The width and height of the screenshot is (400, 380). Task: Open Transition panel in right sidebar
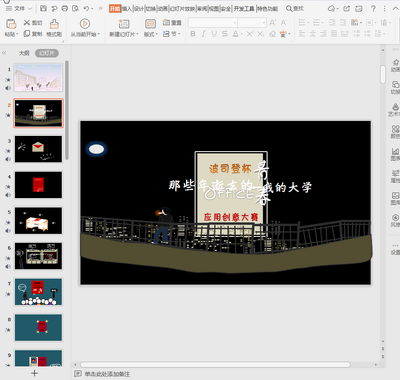pos(395,87)
